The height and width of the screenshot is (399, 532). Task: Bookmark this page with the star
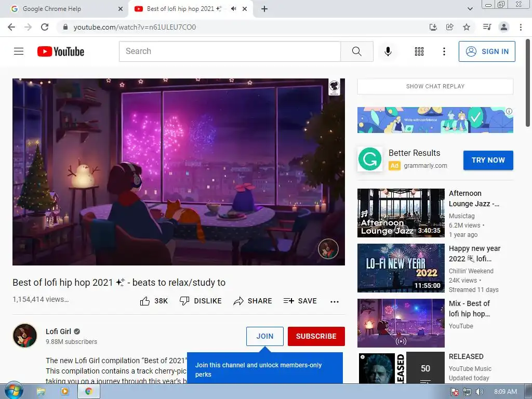[x=467, y=27]
